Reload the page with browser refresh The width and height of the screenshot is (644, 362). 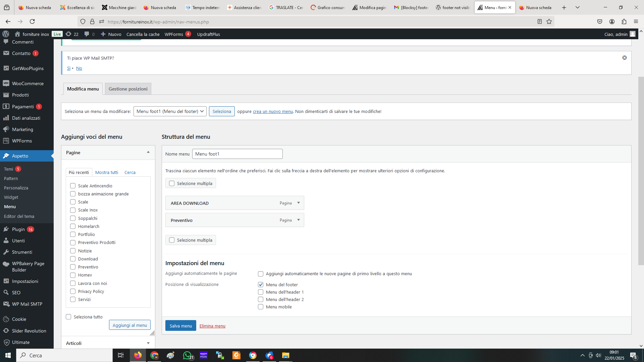32,21
